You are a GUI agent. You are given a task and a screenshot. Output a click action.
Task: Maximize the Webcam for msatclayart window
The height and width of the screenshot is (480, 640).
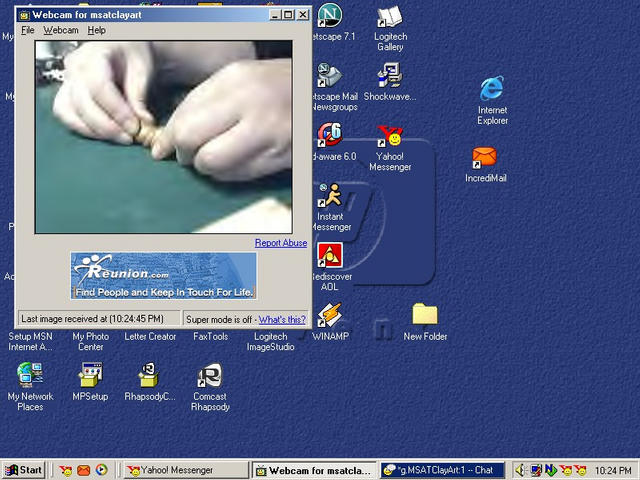click(288, 15)
